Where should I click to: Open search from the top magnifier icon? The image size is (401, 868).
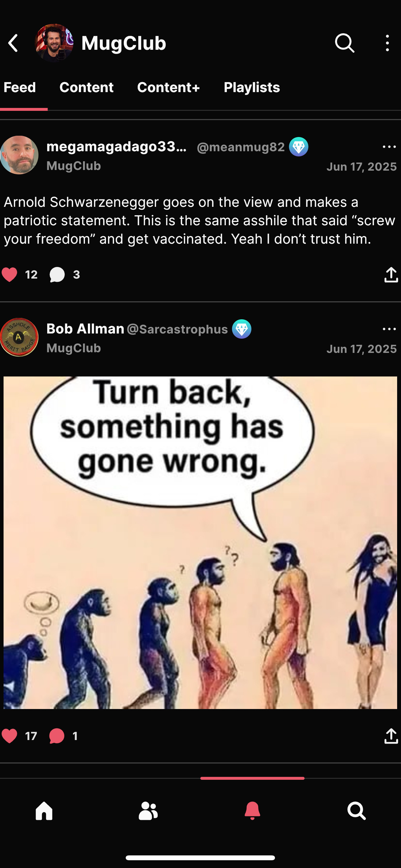(x=345, y=43)
